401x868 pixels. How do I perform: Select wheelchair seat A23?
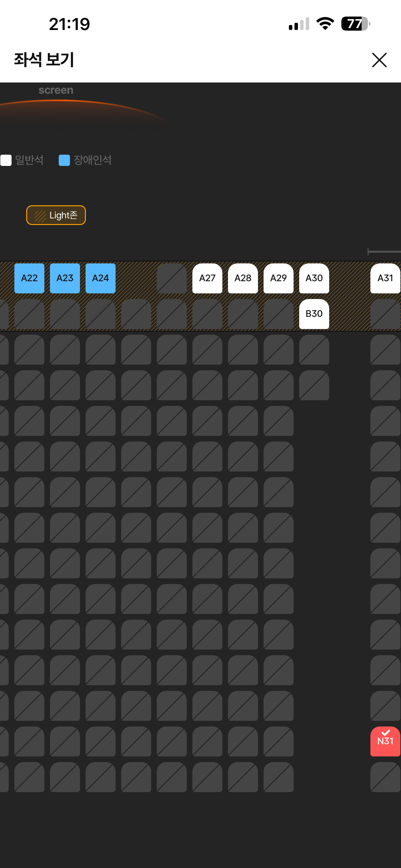click(65, 278)
